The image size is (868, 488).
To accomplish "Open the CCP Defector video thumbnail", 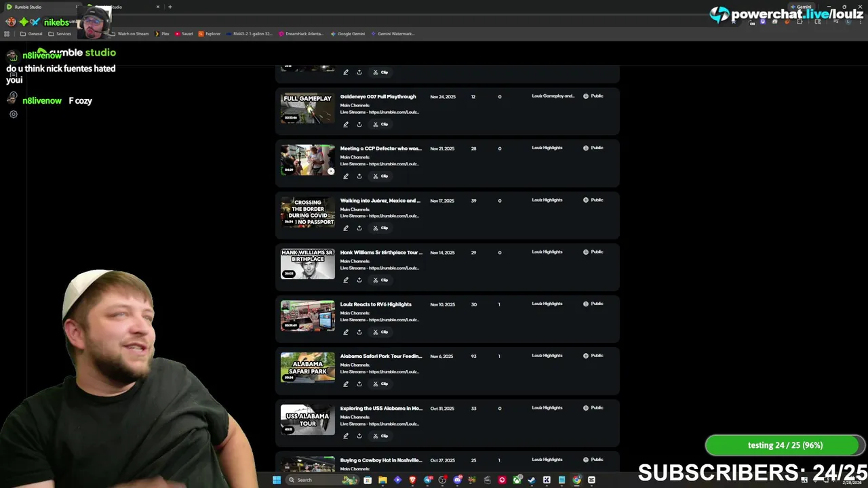I will coord(308,160).
